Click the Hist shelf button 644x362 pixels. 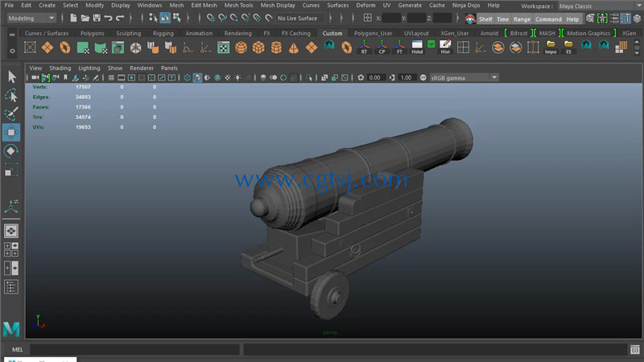tap(445, 47)
